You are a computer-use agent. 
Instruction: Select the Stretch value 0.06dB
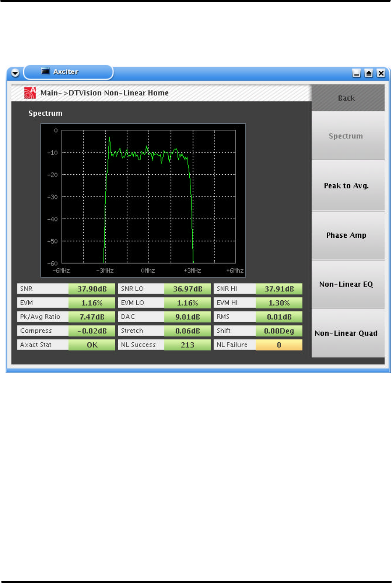tap(188, 331)
